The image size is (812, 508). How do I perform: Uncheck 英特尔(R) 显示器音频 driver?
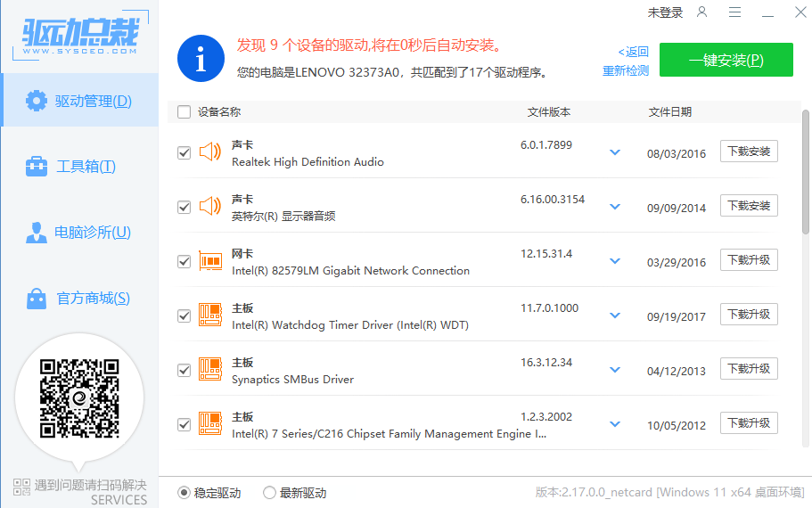(x=184, y=207)
